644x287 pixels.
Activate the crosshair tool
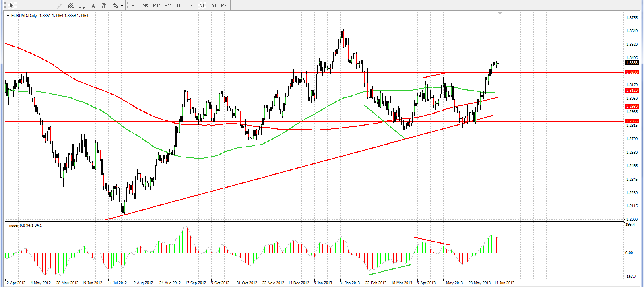[23, 6]
